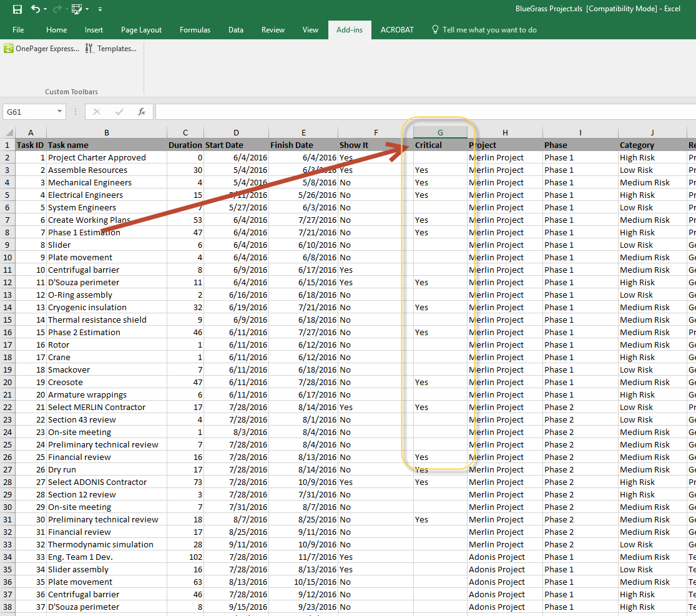Click the touch/mouse mode icon
The width and height of the screenshot is (696, 616).
tap(77, 9)
